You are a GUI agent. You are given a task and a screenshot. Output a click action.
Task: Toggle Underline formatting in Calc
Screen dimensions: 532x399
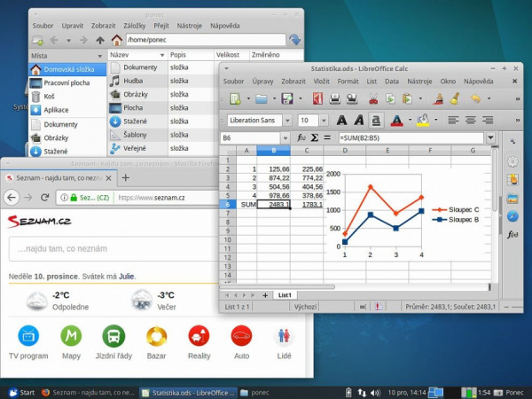(376, 120)
